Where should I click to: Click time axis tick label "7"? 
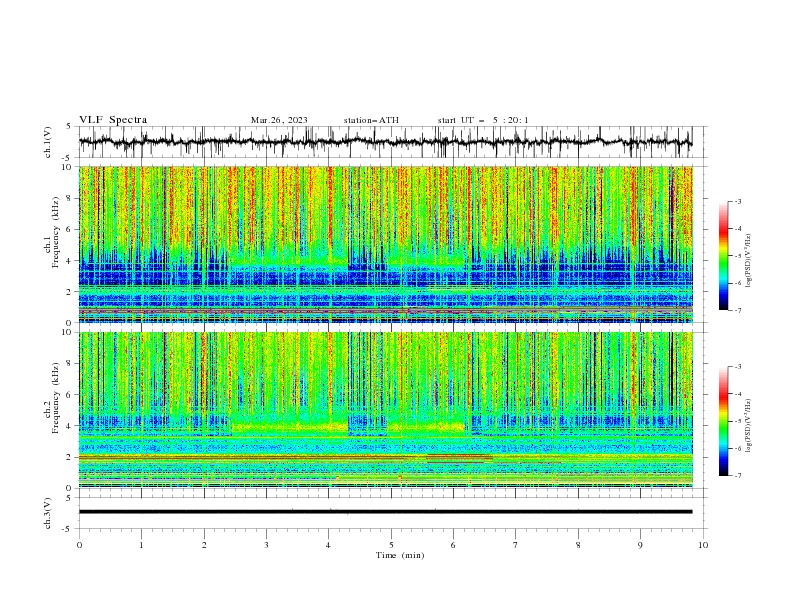point(516,545)
